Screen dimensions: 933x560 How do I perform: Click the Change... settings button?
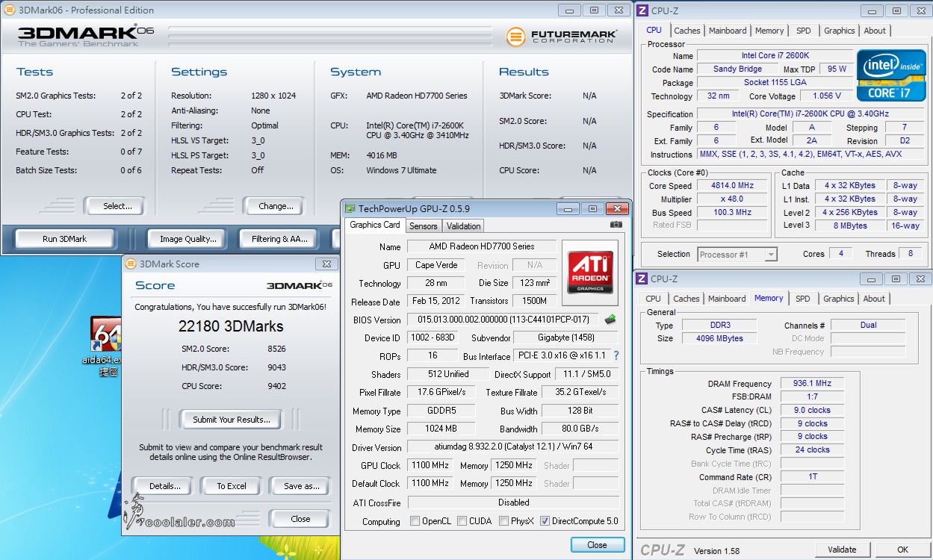276,206
